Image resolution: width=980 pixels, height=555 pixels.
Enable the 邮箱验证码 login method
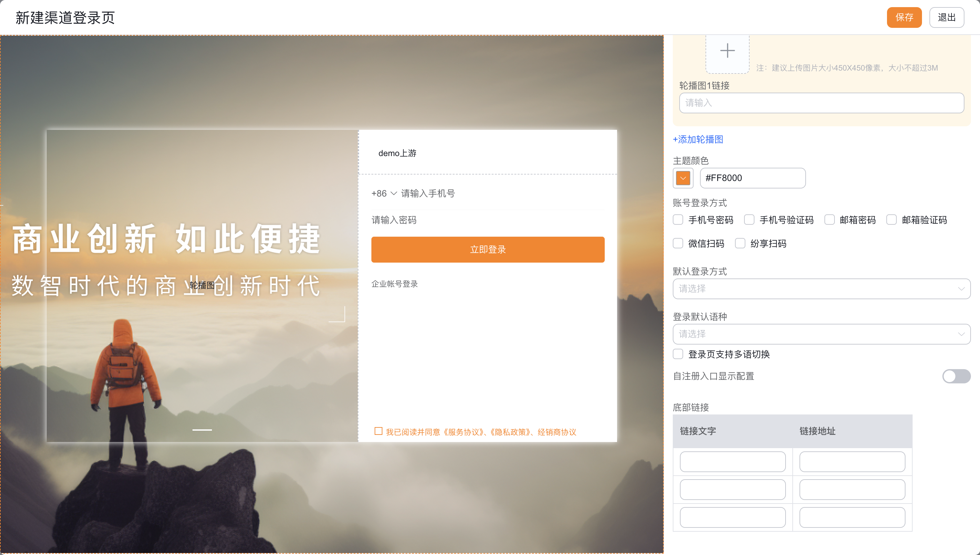pyautogui.click(x=892, y=220)
